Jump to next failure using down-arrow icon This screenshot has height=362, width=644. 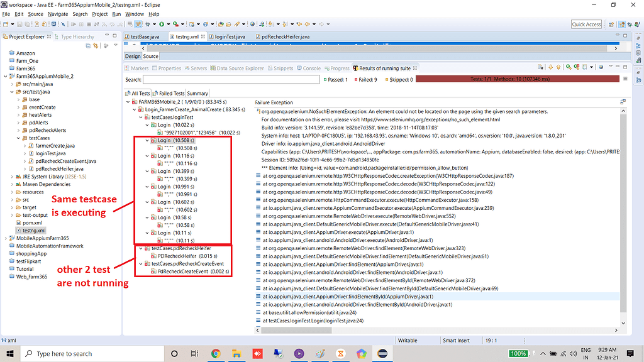pos(550,67)
